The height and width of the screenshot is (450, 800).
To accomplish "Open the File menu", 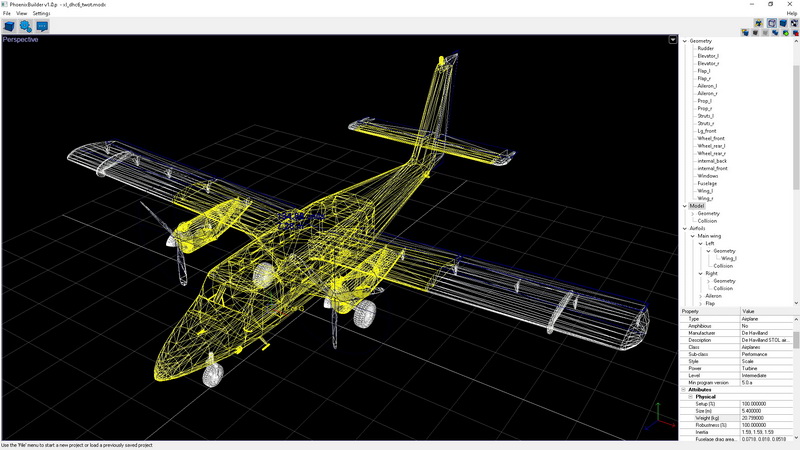I will [6, 13].
